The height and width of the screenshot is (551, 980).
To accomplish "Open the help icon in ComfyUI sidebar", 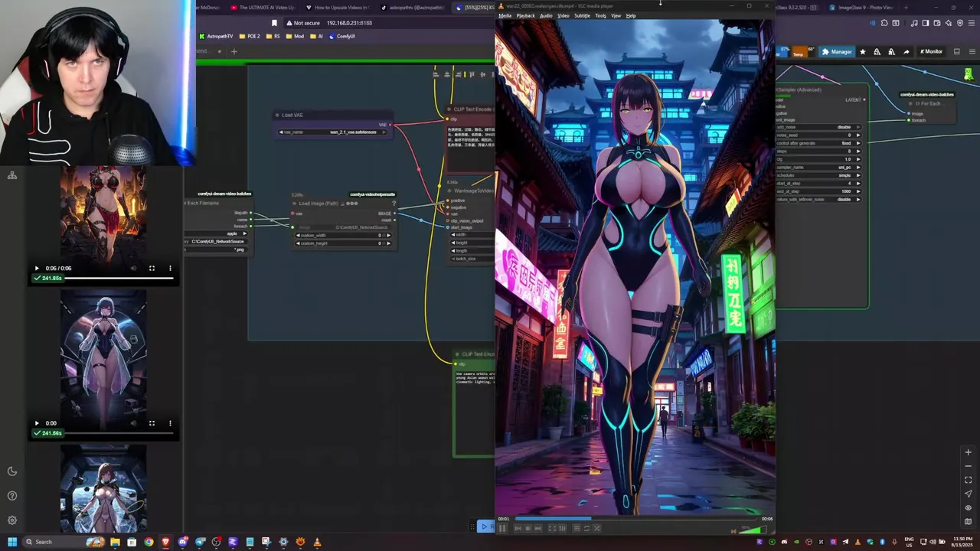I will (x=12, y=496).
